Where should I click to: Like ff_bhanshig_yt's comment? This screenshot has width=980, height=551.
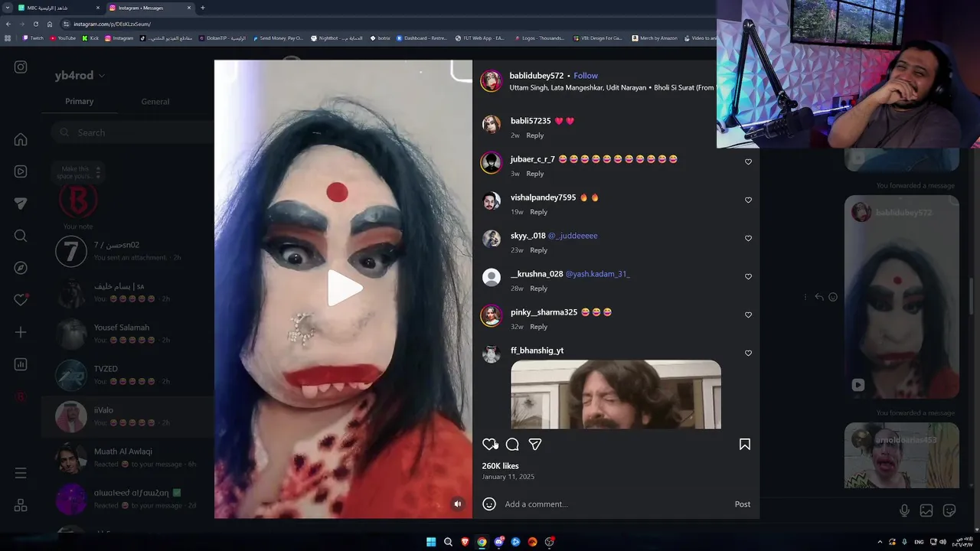748,353
